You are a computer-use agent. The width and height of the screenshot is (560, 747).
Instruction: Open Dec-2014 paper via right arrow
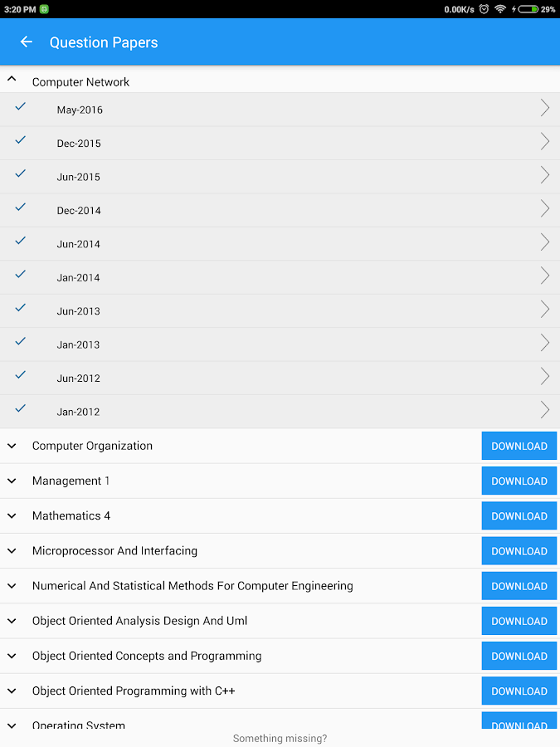tap(545, 208)
